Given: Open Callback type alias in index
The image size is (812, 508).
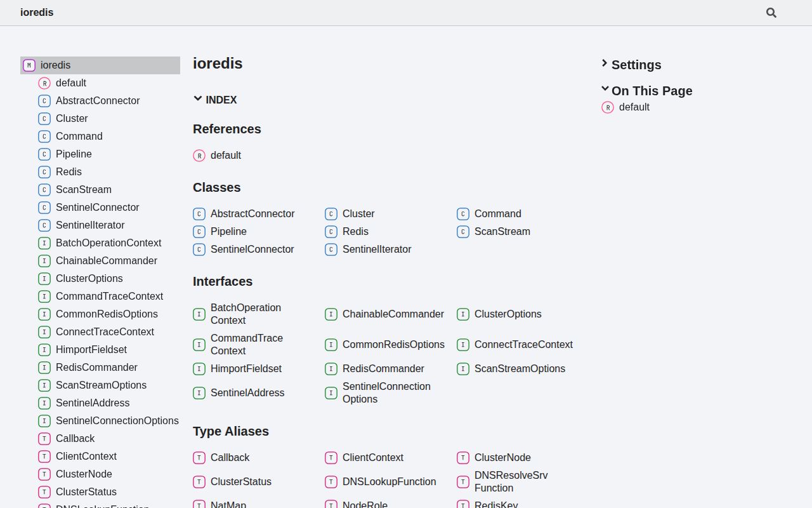Looking at the screenshot, I should (230, 458).
